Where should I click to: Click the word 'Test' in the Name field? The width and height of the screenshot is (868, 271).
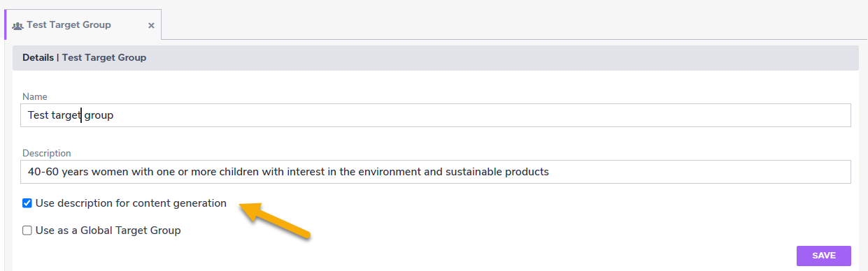38,115
